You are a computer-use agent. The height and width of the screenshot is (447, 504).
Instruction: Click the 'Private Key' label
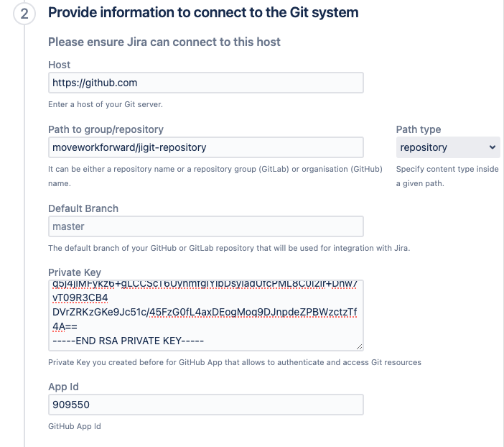click(75, 272)
